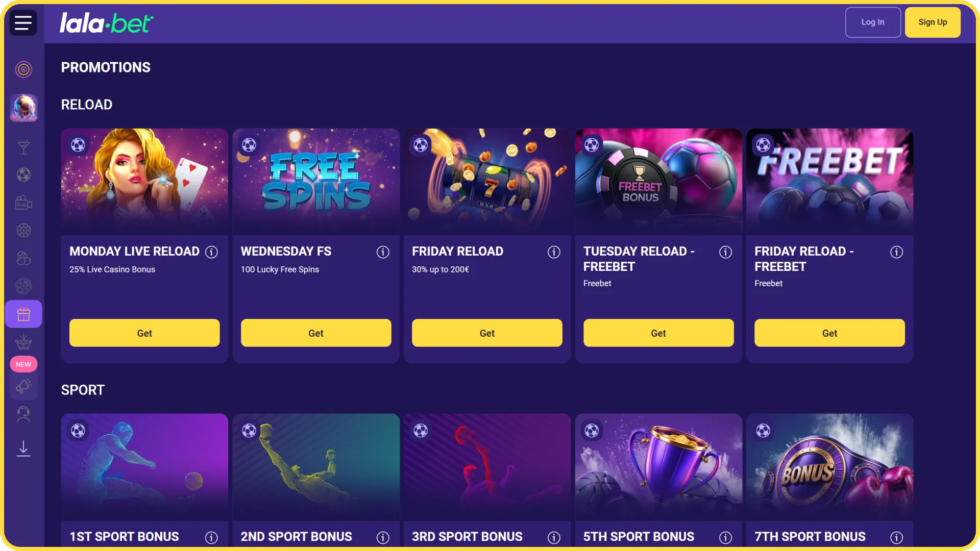Image resolution: width=980 pixels, height=551 pixels.
Task: Click the Log In button
Action: pyautogui.click(x=873, y=22)
